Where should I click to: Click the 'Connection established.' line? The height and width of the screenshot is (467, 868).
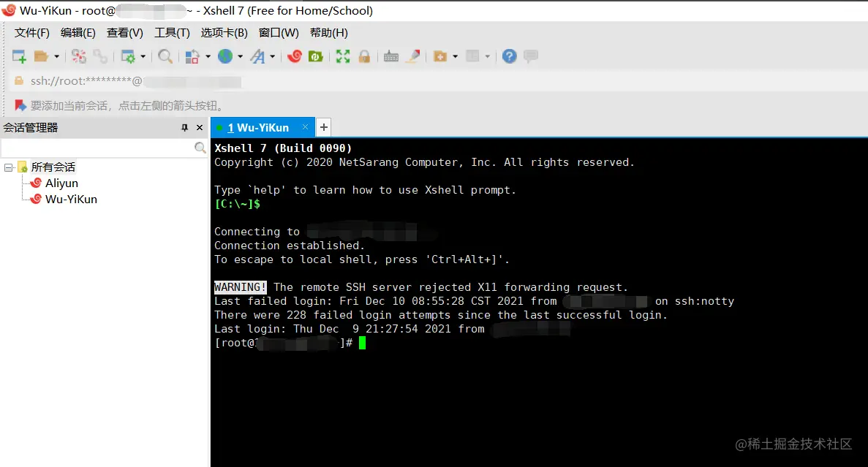(290, 246)
